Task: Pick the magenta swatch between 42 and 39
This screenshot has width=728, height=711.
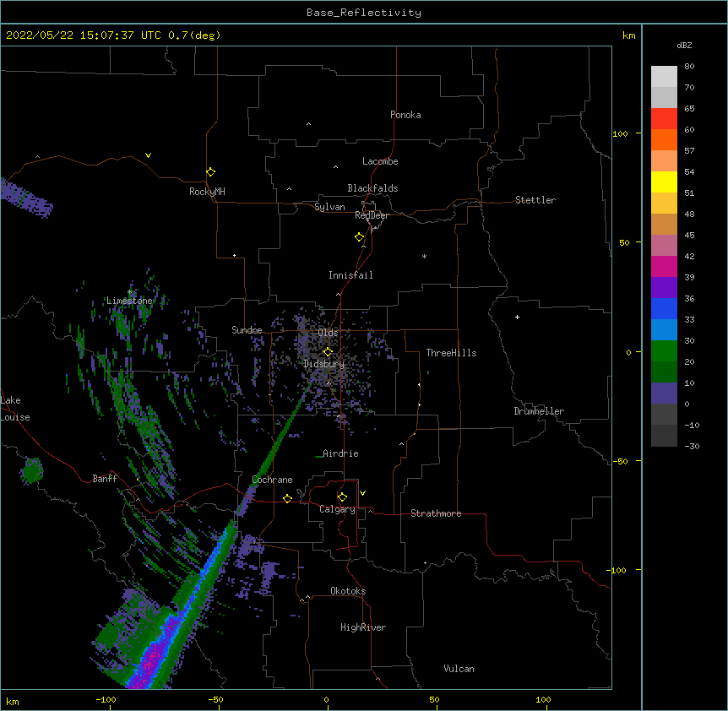Action: click(x=664, y=266)
